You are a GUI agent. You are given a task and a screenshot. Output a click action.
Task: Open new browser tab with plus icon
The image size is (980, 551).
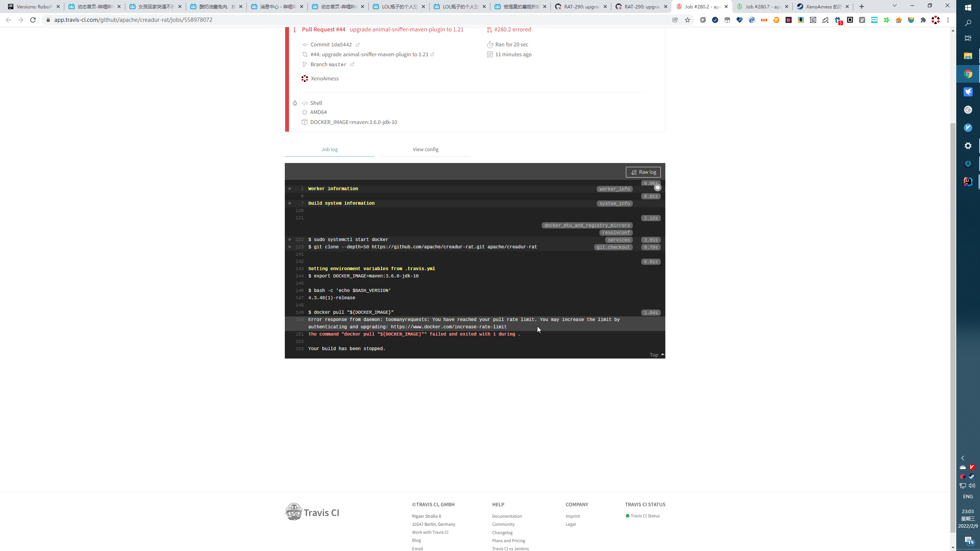click(862, 7)
